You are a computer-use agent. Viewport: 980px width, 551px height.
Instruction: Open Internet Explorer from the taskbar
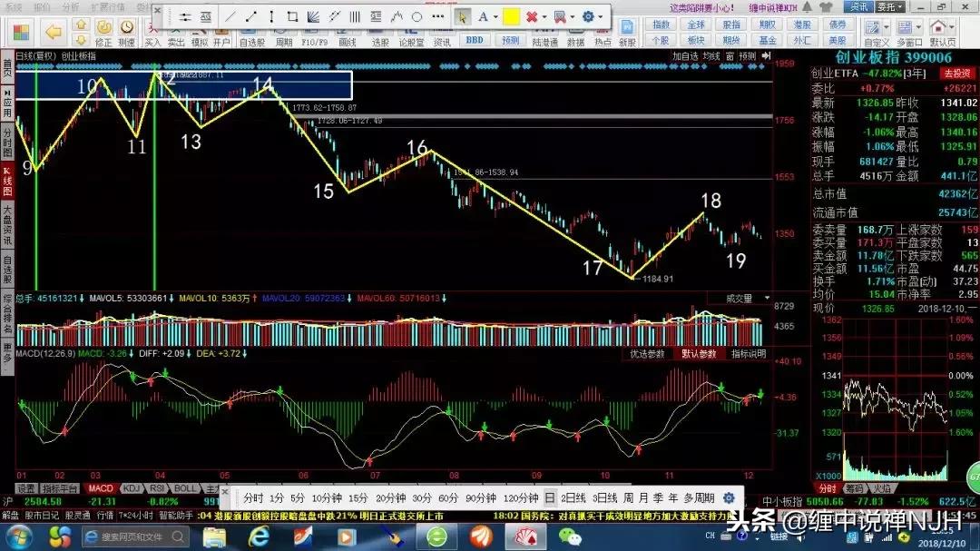point(258,536)
